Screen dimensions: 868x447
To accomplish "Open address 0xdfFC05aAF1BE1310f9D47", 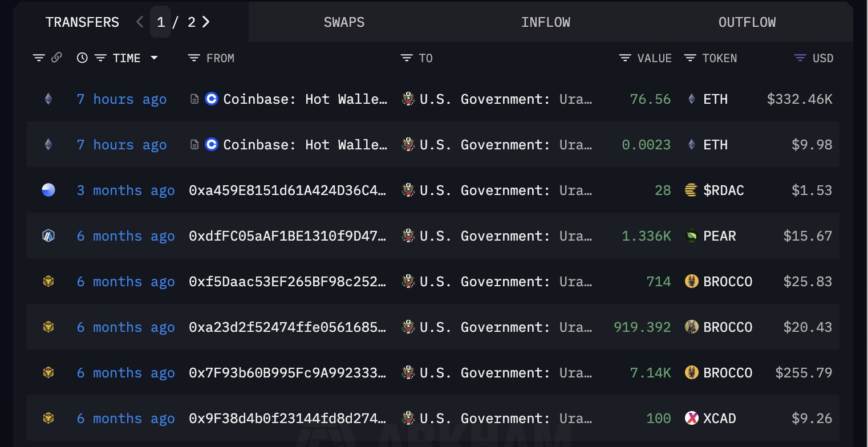I will pos(287,236).
